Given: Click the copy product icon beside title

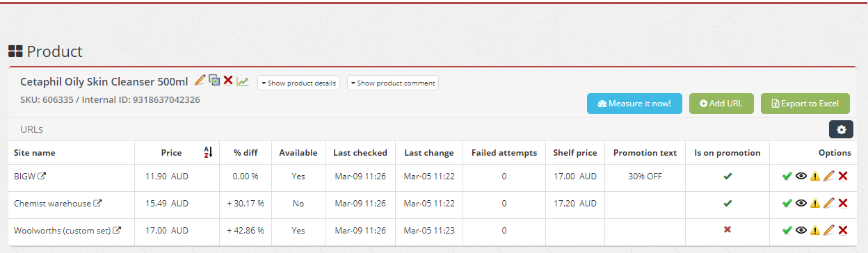Looking at the screenshot, I should (x=214, y=80).
